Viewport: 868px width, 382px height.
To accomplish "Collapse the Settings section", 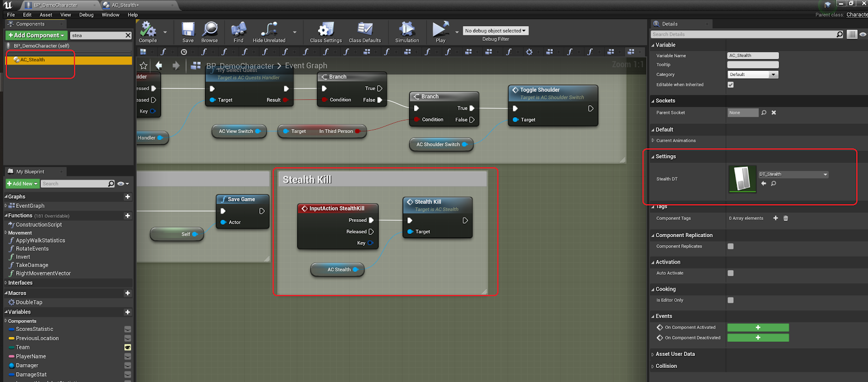I will point(653,157).
